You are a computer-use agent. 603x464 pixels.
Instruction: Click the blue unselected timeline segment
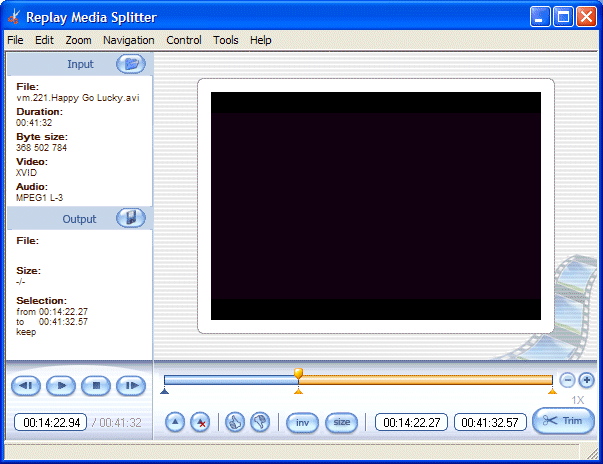[231, 380]
